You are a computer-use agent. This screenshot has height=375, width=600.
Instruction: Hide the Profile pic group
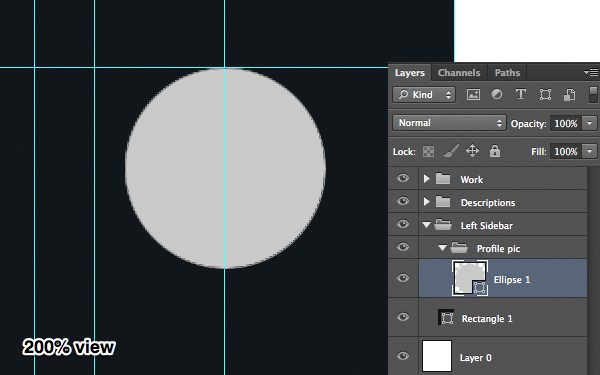click(x=403, y=247)
